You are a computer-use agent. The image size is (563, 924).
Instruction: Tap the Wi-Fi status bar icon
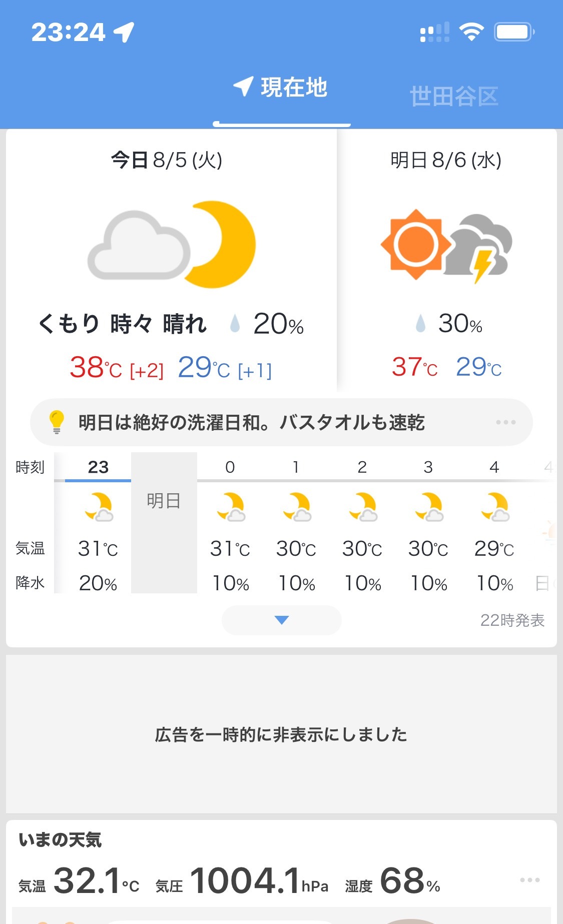(471, 33)
